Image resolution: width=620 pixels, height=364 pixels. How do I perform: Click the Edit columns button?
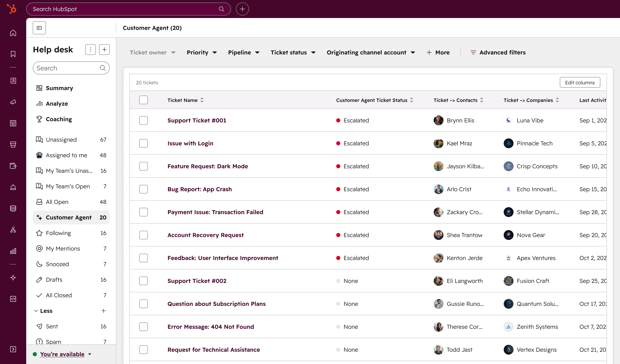click(580, 83)
